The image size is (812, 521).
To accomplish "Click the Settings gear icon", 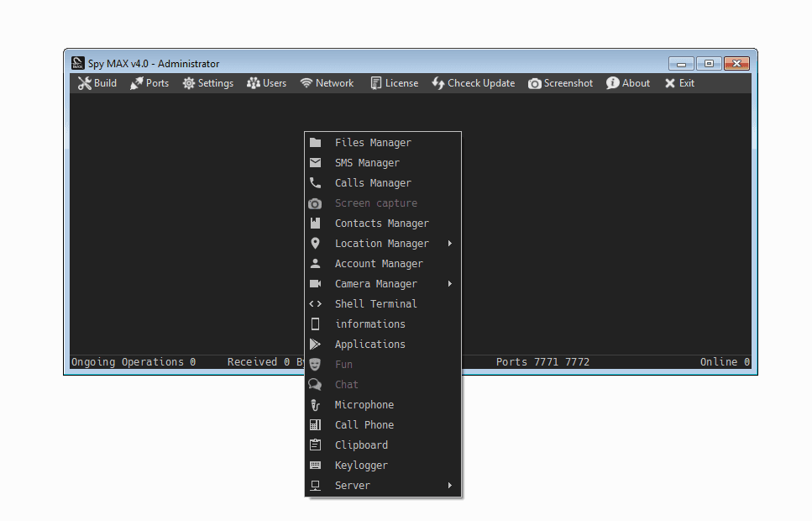I will [189, 83].
